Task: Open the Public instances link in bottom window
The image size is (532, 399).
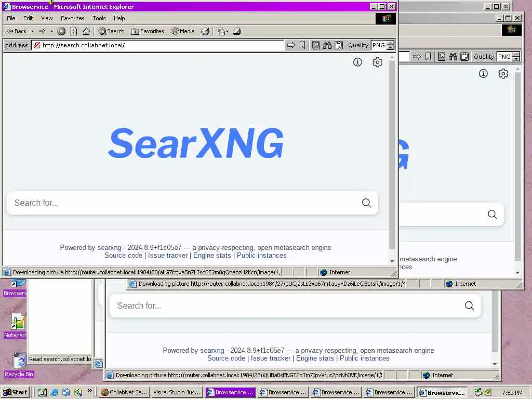Action: 364,358
